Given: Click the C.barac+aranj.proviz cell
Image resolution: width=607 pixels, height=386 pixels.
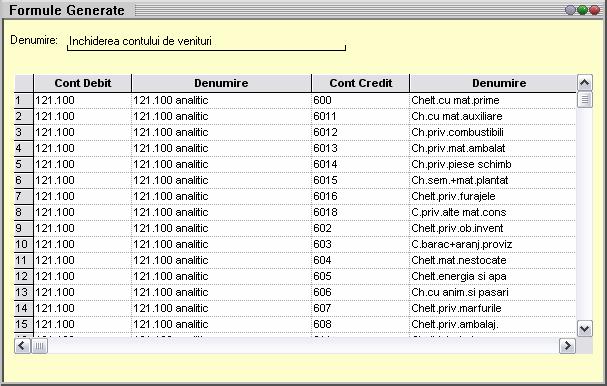Looking at the screenshot, I should (x=492, y=244).
